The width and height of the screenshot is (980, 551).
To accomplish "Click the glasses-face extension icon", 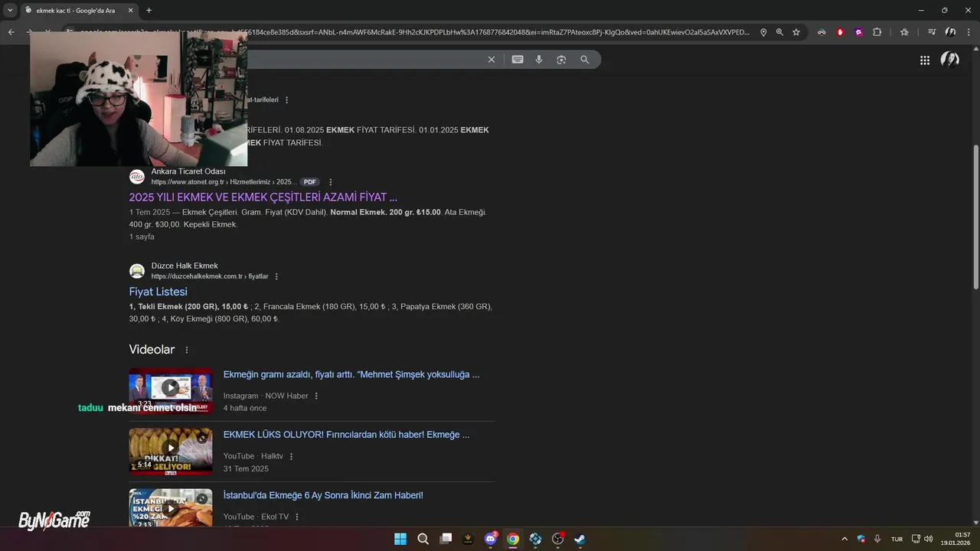I will [822, 32].
